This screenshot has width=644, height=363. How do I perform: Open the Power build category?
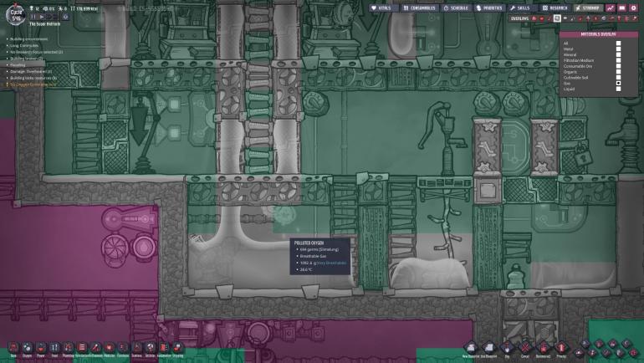pos(41,347)
